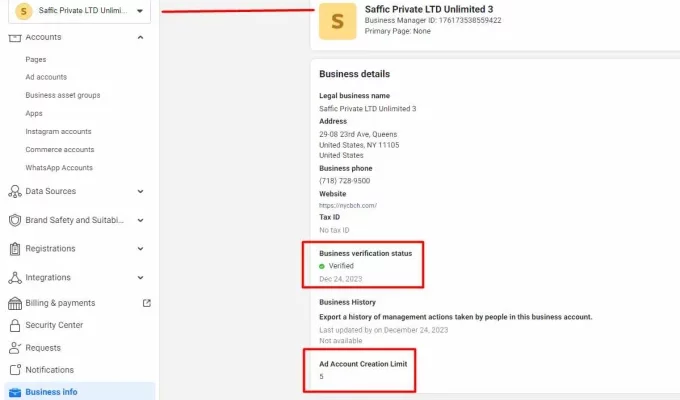This screenshot has width=680, height=400.
Task: Open Security Center label
Action: (54, 325)
